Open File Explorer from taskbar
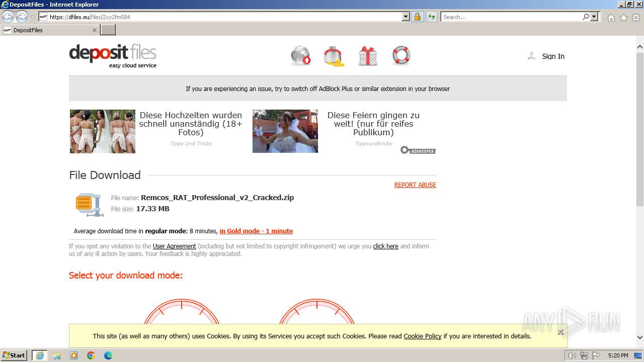Image resolution: width=644 pixels, height=362 pixels. click(x=57, y=355)
